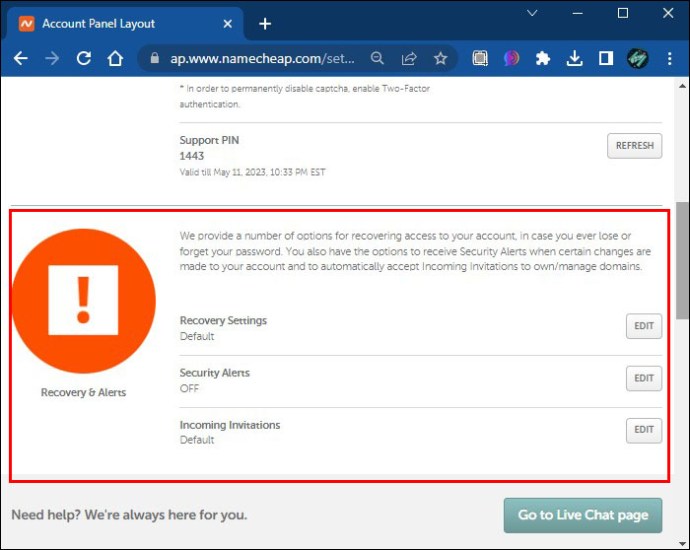
Task: Click the Recovery Settings heading
Action: point(223,320)
